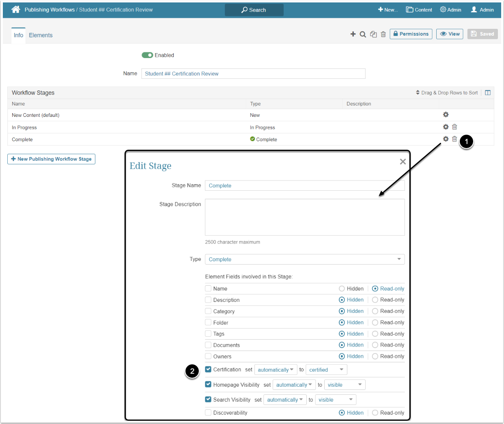Image resolution: width=504 pixels, height=424 pixels.
Task: Open Homepage Visibility automatically dropdown
Action: (x=294, y=385)
